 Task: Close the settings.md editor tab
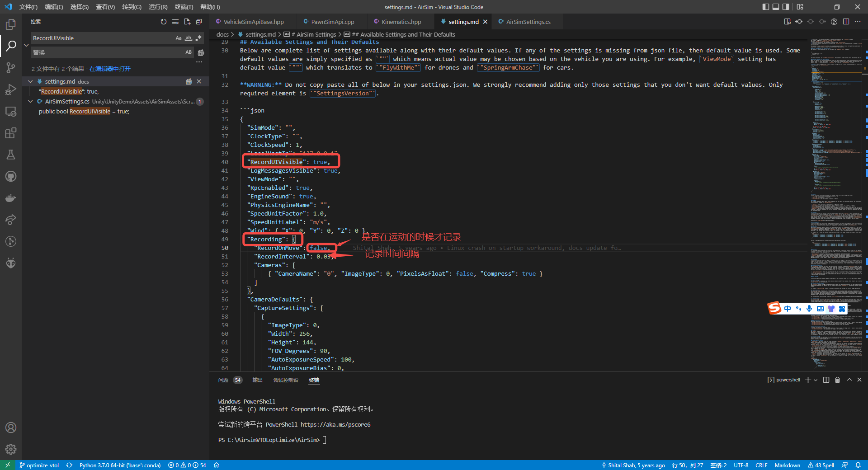(485, 22)
